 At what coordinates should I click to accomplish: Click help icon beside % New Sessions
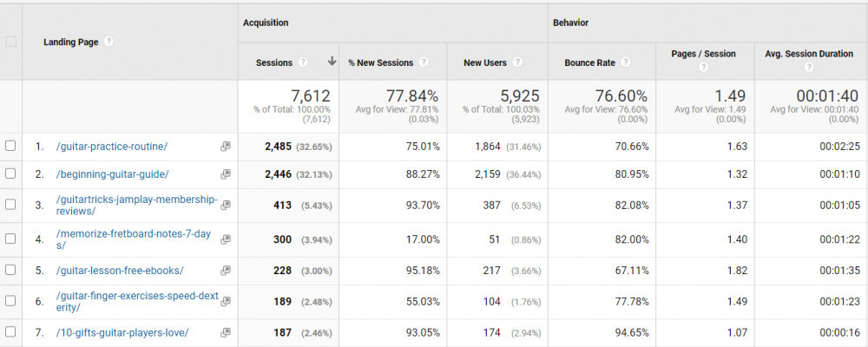coord(423,62)
